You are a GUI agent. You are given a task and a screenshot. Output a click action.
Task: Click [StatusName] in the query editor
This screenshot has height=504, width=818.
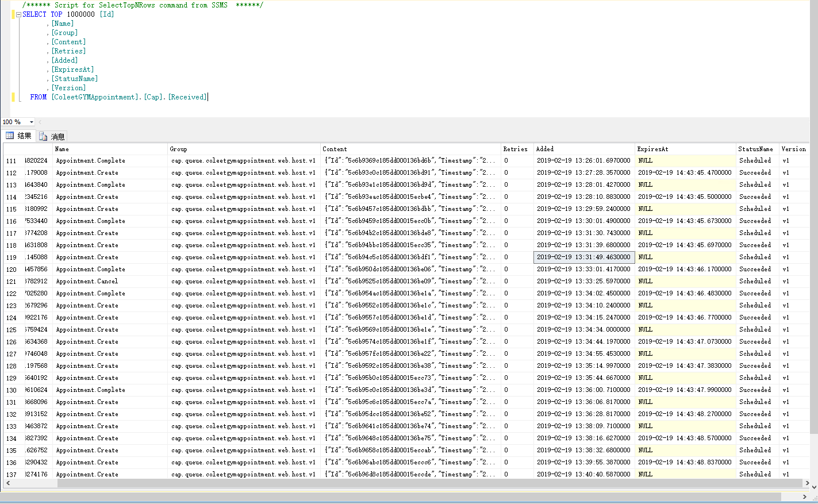[75, 79]
